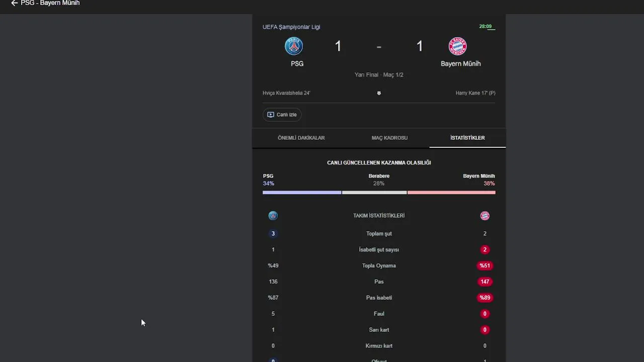Click the Bayern Münih team name
This screenshot has width=644, height=362.
[460, 64]
